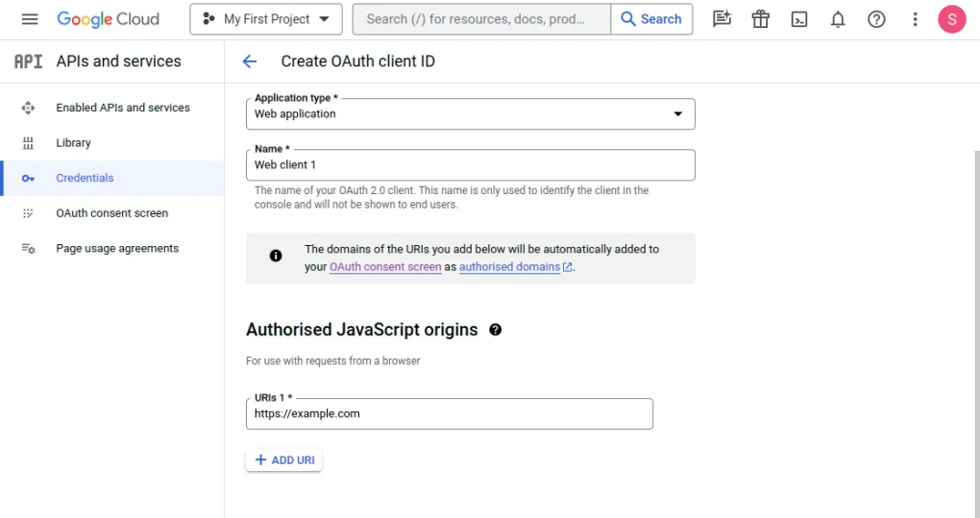Click the ADD URI button
Viewport: 980px width, 518px height.
[x=284, y=460]
